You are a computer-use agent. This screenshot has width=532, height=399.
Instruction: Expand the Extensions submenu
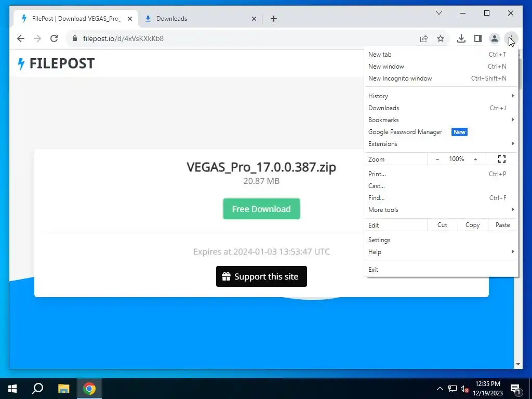click(x=441, y=144)
